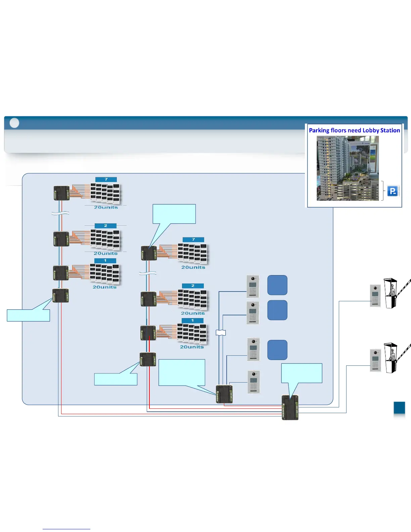Open the high-rise building model photo

[x=348, y=168]
